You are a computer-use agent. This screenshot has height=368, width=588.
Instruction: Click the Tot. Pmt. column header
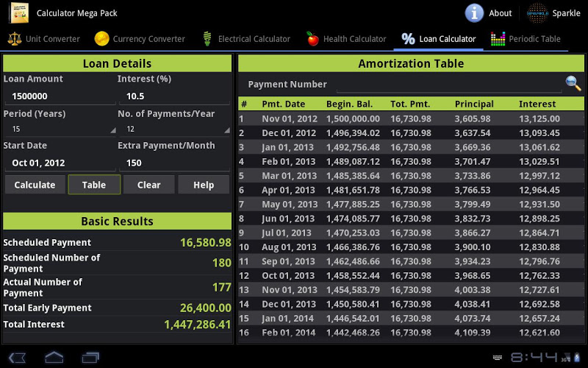(x=410, y=104)
